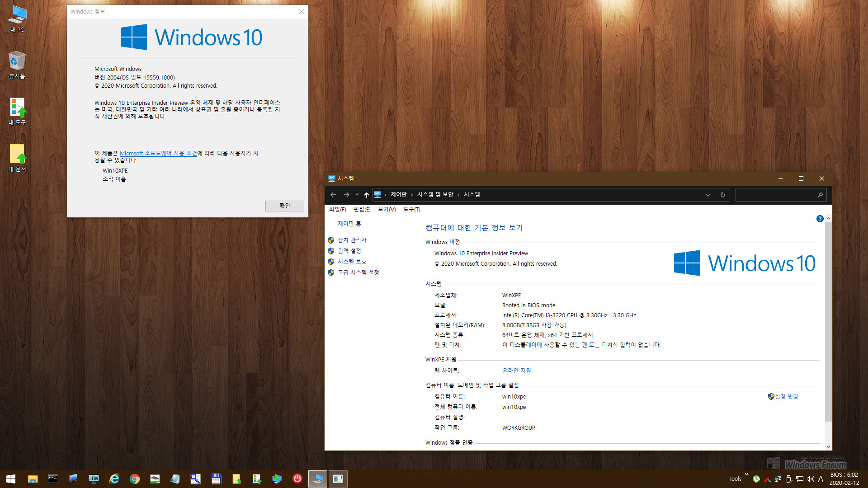Expand the breadcrumb arrow after 시스템 및 보안
The height and width of the screenshot is (488, 868).
pyautogui.click(x=458, y=195)
